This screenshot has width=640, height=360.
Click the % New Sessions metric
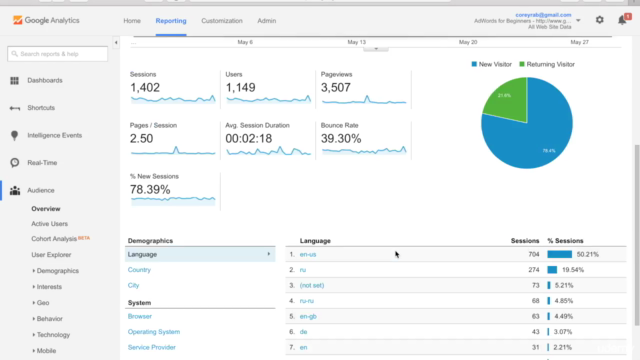[x=173, y=191]
